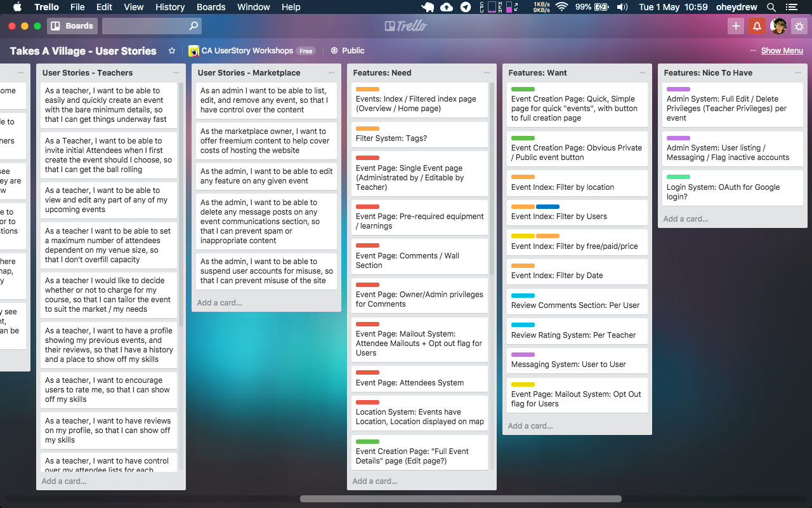Click the Trello logo in header

[x=406, y=26]
